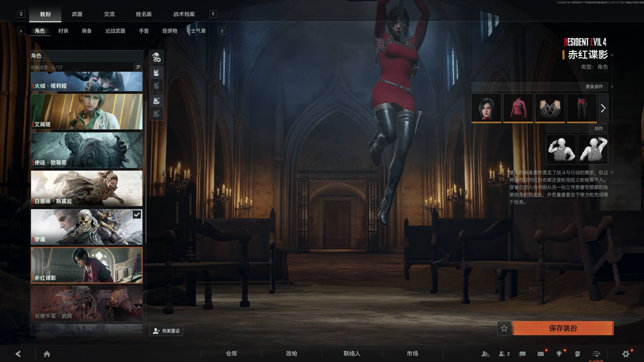The width and height of the screenshot is (644, 362).
Task: Open the settings gear icon
Action: 626,354
